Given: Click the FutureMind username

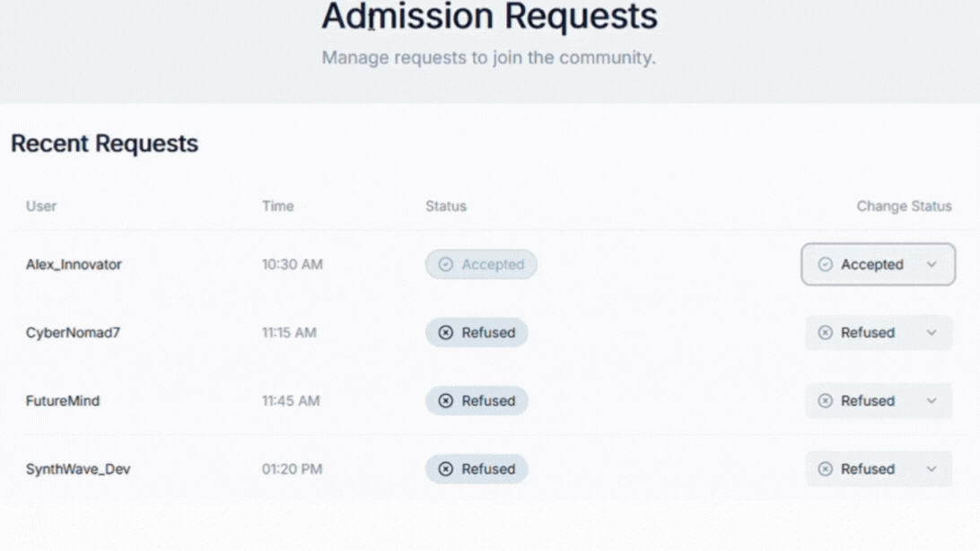Looking at the screenshot, I should coord(63,400).
